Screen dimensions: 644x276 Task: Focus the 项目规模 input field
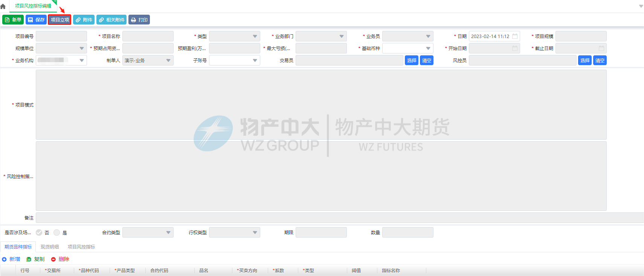(x=581, y=36)
